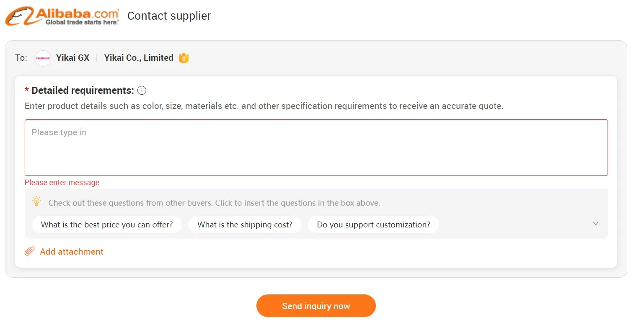Expand more suggested buyer questions
The image size is (644, 325).
click(x=596, y=224)
